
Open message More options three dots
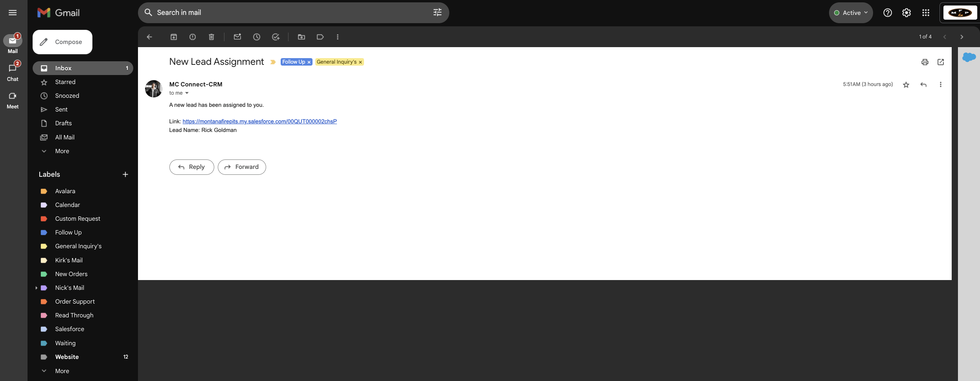[941, 85]
